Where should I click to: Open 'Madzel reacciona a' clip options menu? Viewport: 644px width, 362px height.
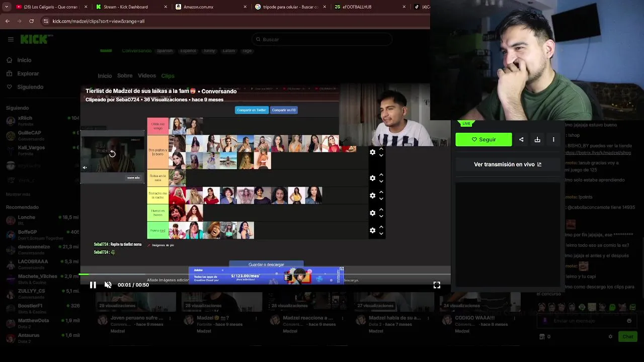tap(342, 318)
